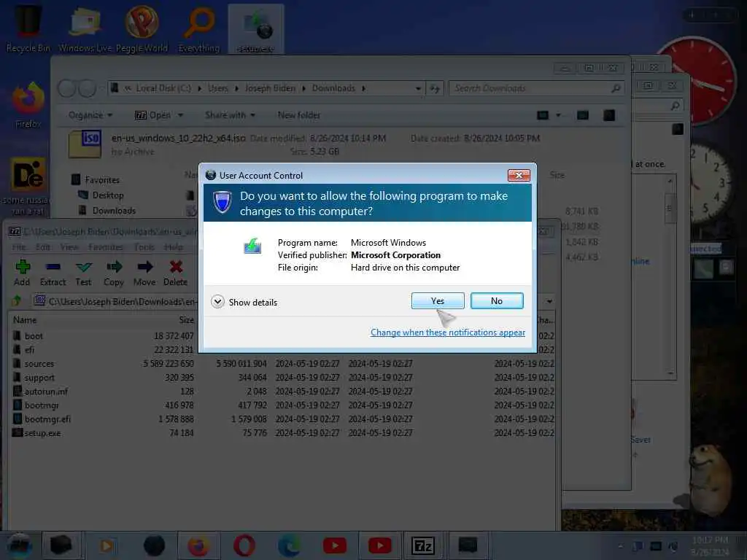The image size is (747, 560).
Task: Click the Test icon in 7-Zip
Action: point(83,273)
